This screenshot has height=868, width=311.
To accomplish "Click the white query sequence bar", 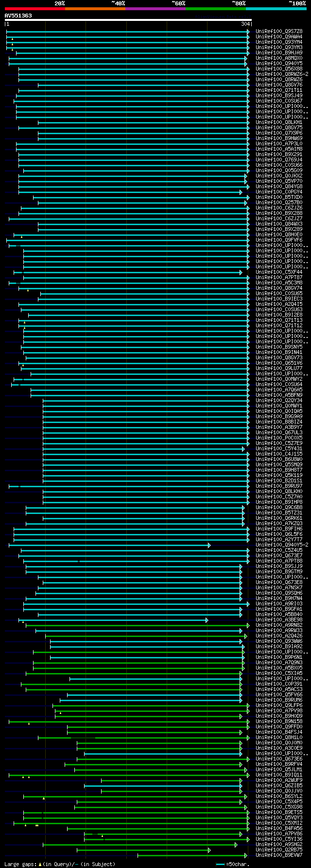I will coord(128,20).
